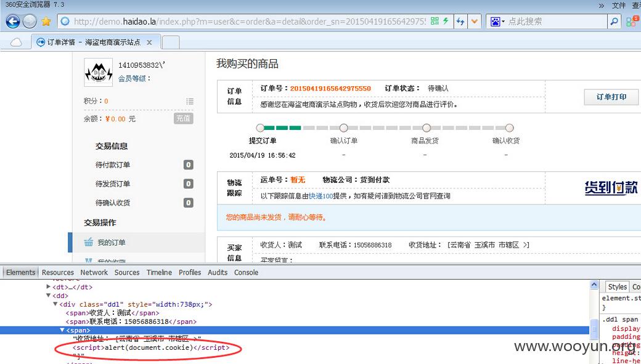The height and width of the screenshot is (364, 641).
Task: Click the phone number 15056886318 on page
Action: 372,245
